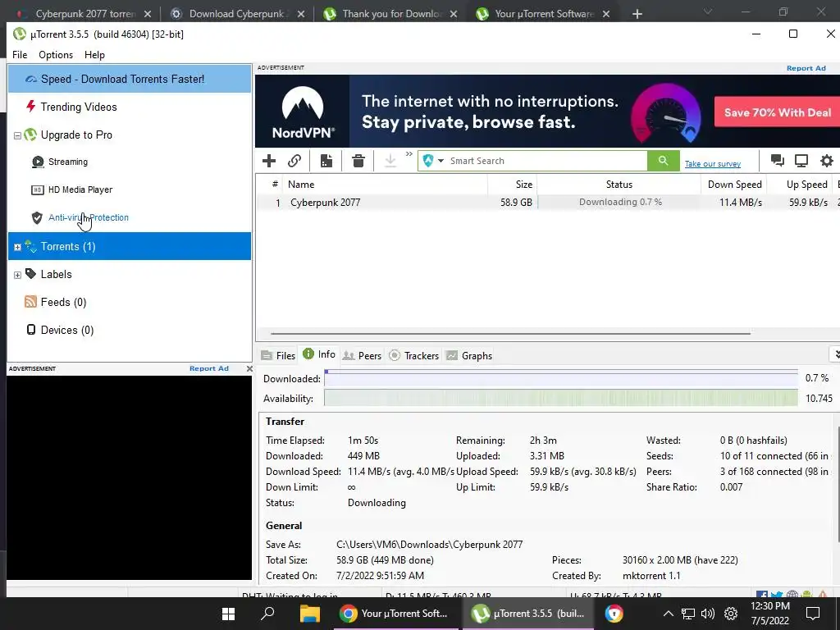Click the greyed download arrow toolbar icon
Image resolution: width=840 pixels, height=630 pixels.
[x=390, y=161]
